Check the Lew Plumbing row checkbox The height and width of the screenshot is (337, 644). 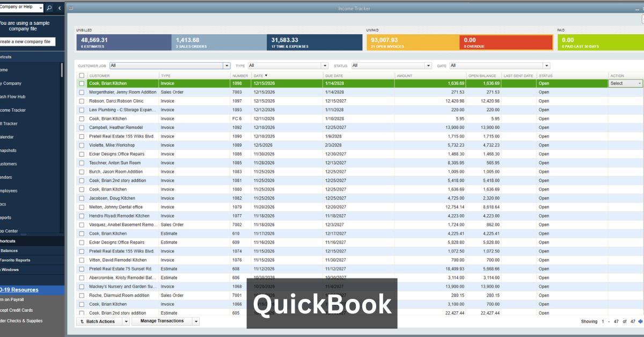point(82,110)
